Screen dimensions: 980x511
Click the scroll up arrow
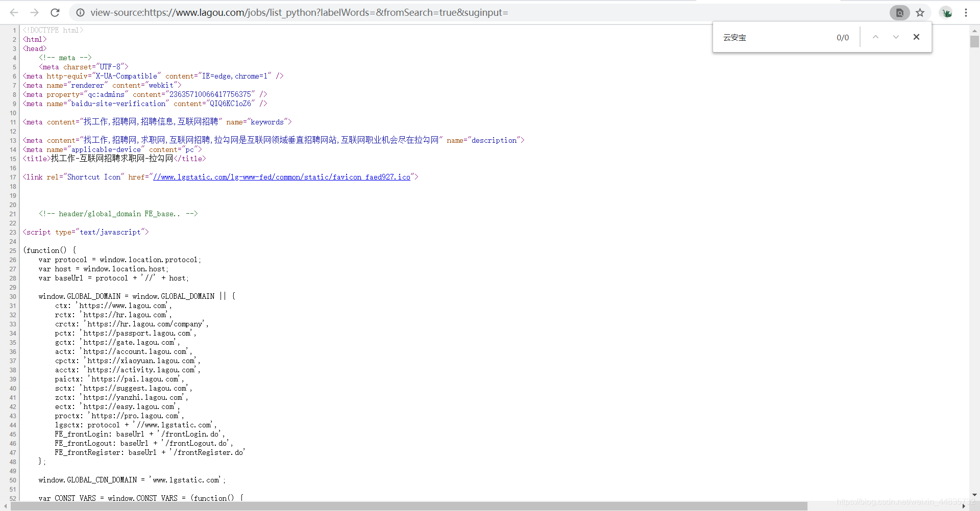point(974,30)
